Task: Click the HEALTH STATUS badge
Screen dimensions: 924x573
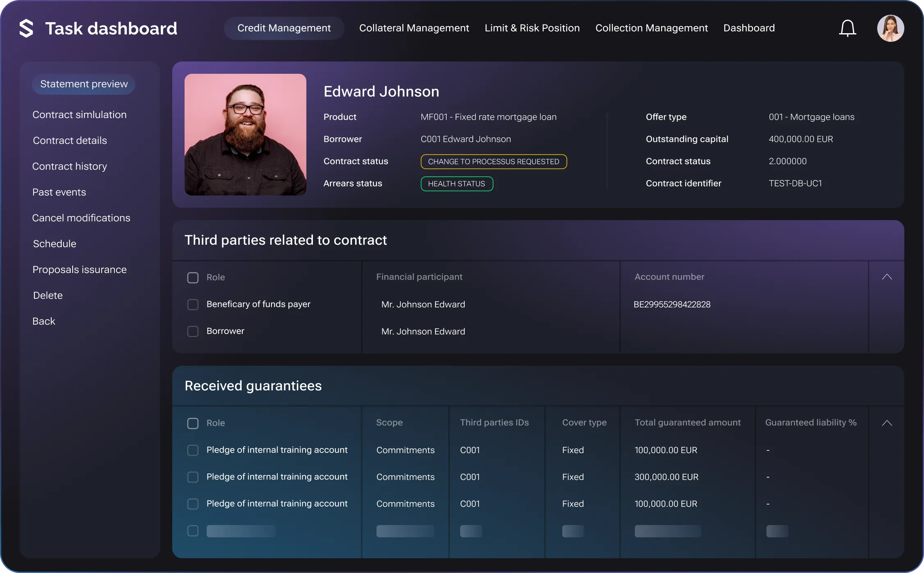Action: click(x=456, y=184)
